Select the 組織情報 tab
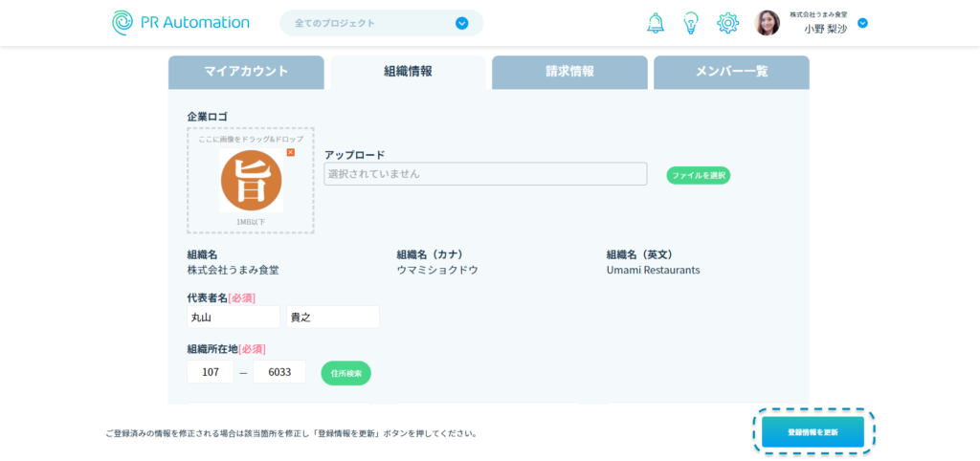The image size is (980, 461). 408,72
